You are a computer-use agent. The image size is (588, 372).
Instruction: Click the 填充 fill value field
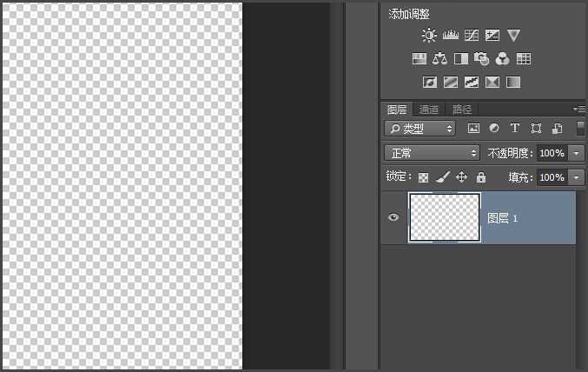click(x=551, y=177)
